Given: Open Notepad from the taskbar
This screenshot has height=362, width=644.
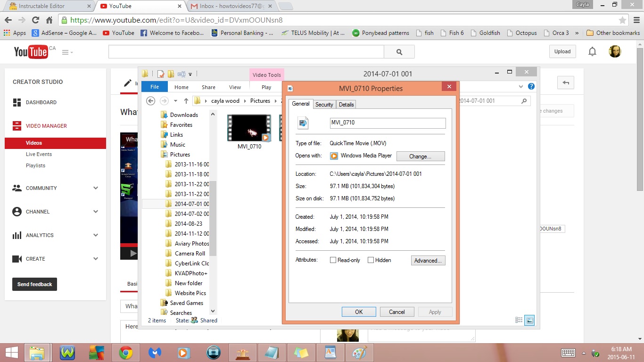Looking at the screenshot, I should [272, 353].
